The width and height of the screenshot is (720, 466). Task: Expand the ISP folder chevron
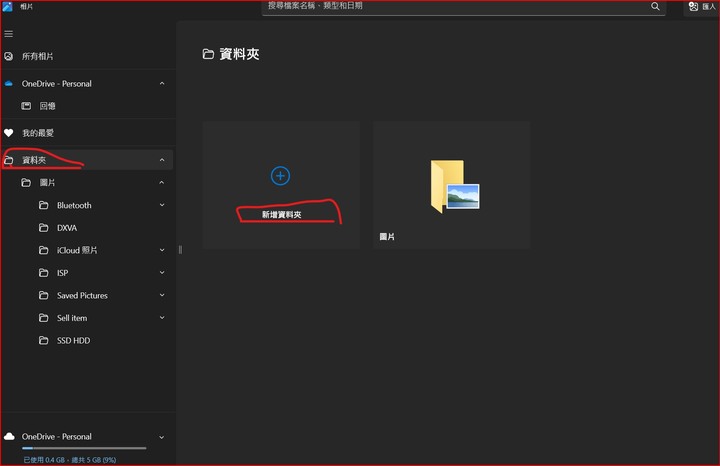pyautogui.click(x=162, y=273)
